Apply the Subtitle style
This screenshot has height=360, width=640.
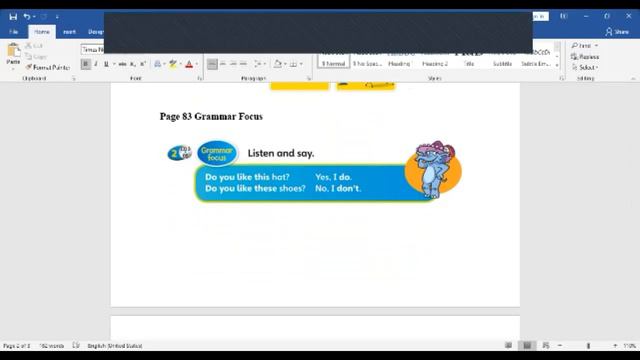tap(502, 61)
